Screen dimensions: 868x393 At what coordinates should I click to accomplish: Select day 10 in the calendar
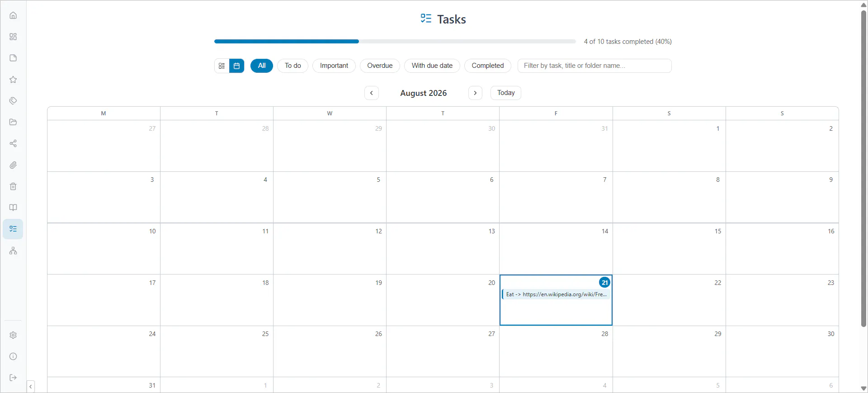pos(104,248)
